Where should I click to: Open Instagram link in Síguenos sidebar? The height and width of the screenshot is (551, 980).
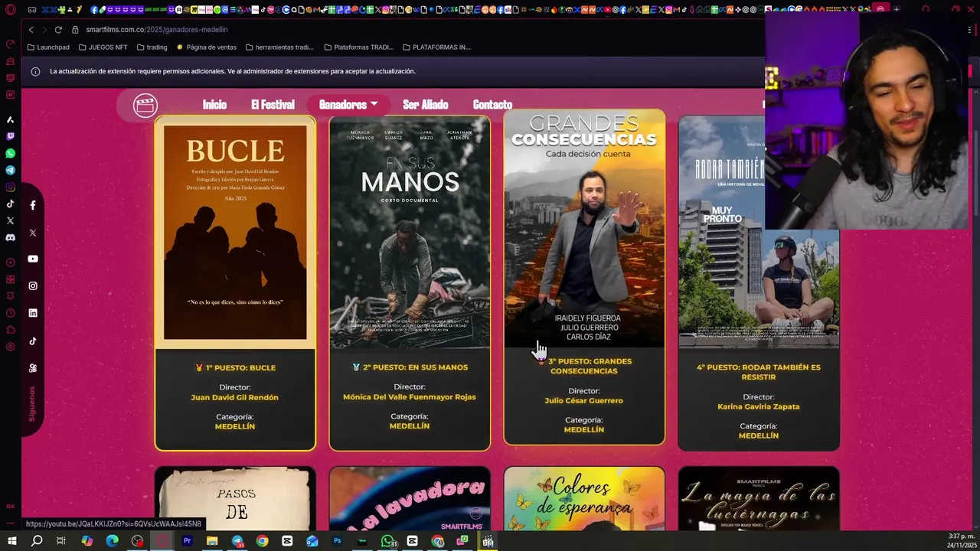[33, 286]
